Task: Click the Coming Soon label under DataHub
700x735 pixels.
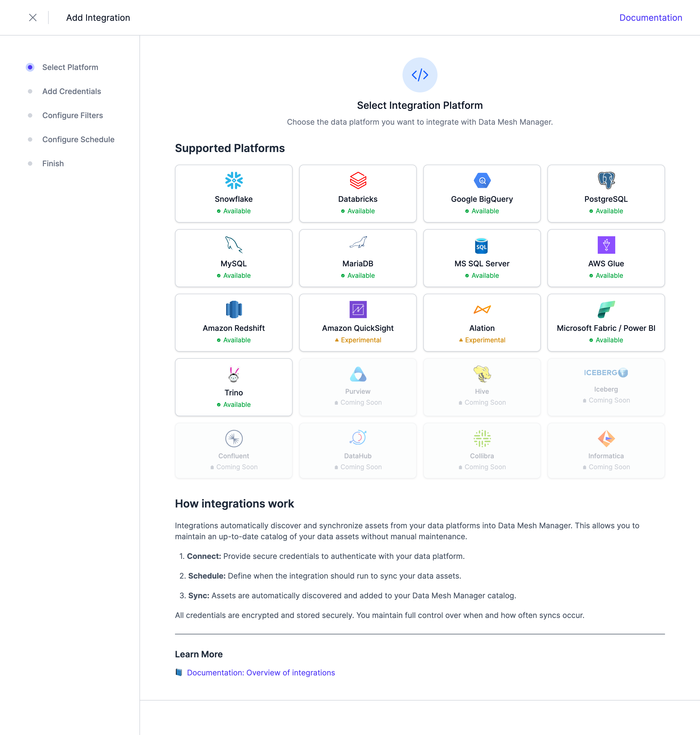Action: point(358,467)
